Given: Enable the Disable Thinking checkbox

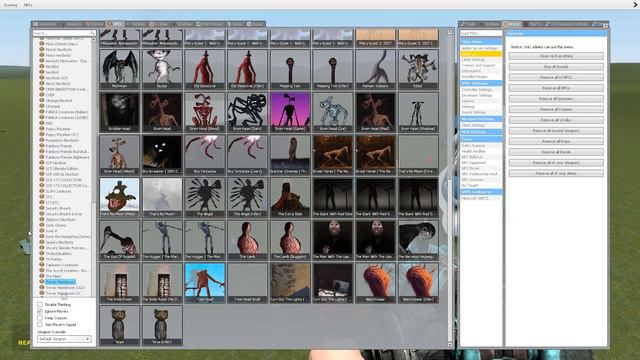Looking at the screenshot, I should (x=40, y=304).
